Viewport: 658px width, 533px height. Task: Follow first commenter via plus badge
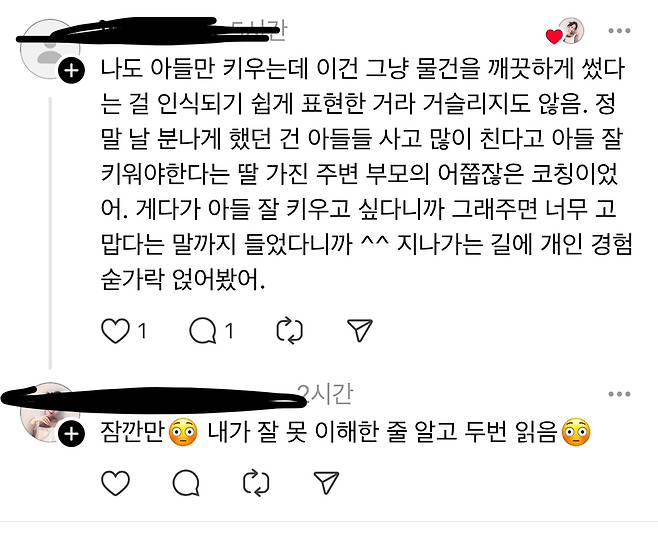(71, 71)
